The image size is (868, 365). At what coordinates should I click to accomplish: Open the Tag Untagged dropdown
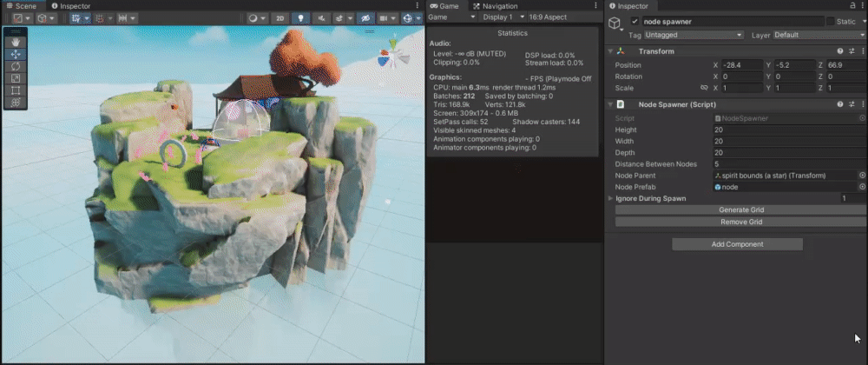[694, 35]
